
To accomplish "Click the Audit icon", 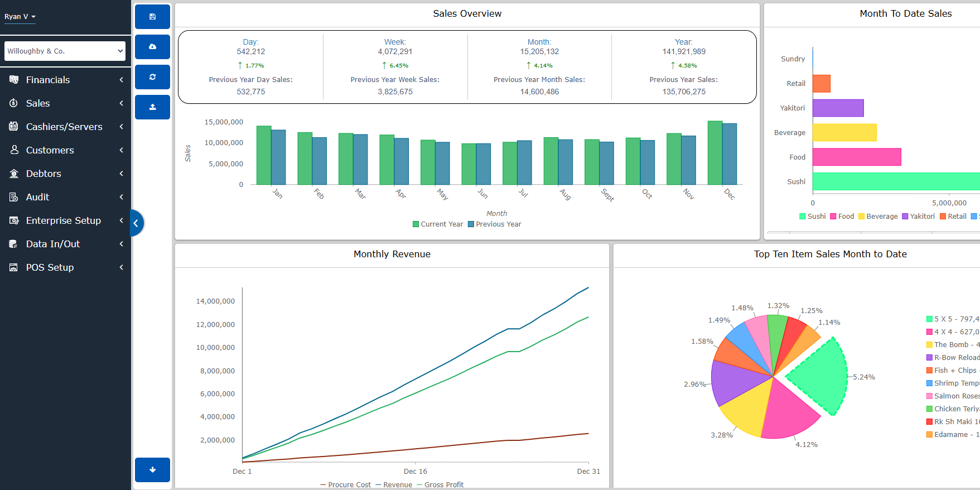I will (x=14, y=197).
